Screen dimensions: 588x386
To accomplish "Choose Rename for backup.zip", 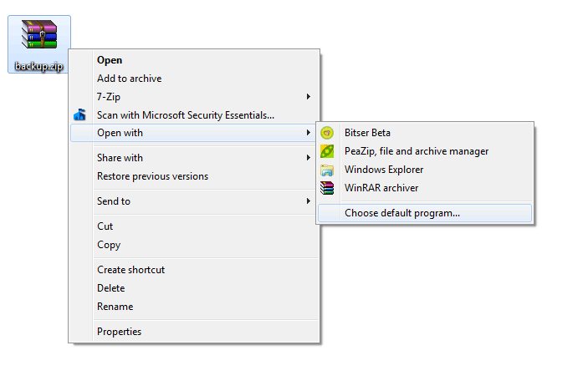I will 115,307.
